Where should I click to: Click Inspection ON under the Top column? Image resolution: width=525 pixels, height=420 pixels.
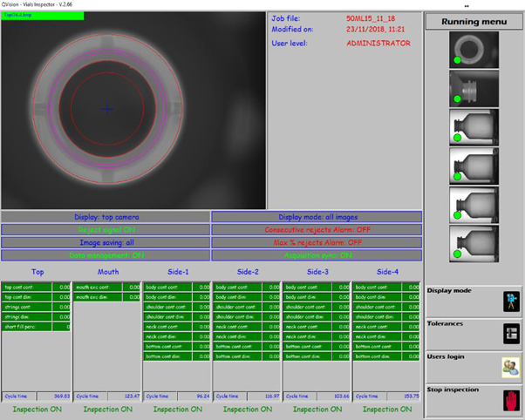tap(37, 409)
